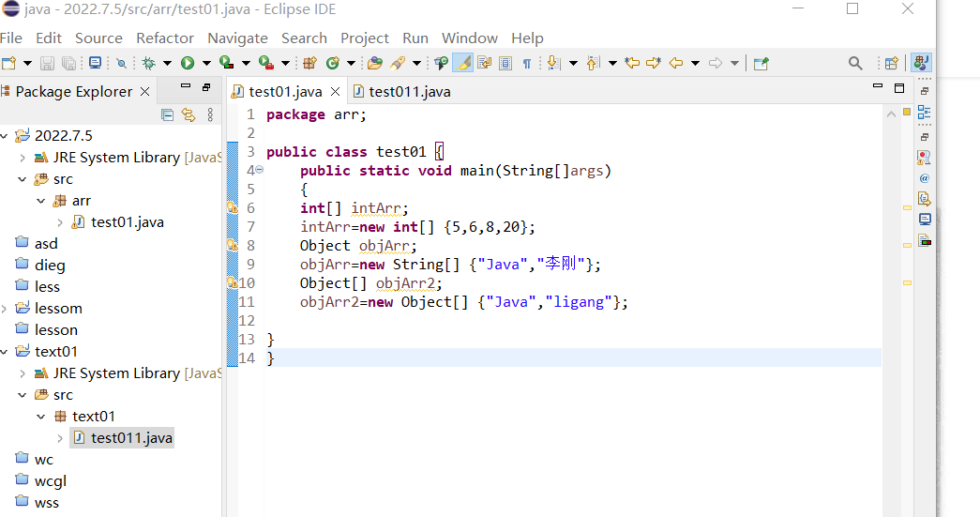Navigate Back with yellow left arrow
The height and width of the screenshot is (517, 980).
675,63
